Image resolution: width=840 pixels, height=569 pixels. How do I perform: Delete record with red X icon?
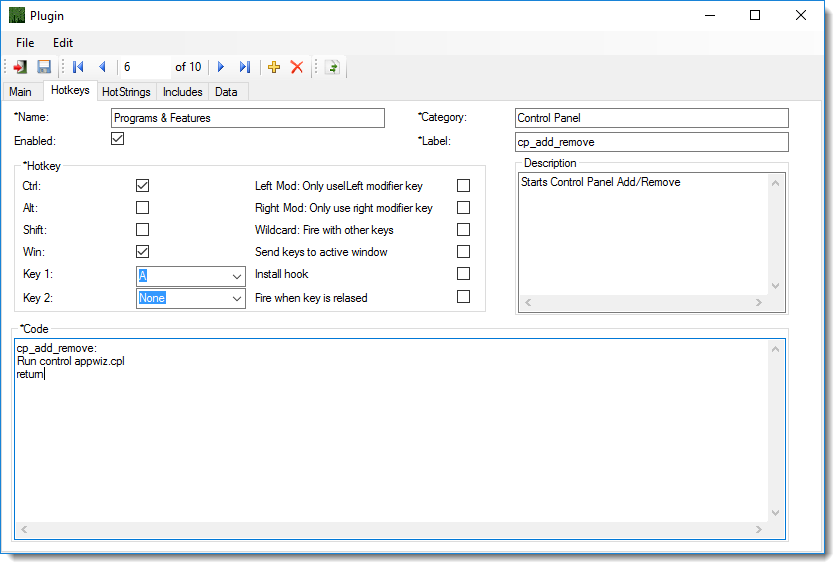point(297,67)
